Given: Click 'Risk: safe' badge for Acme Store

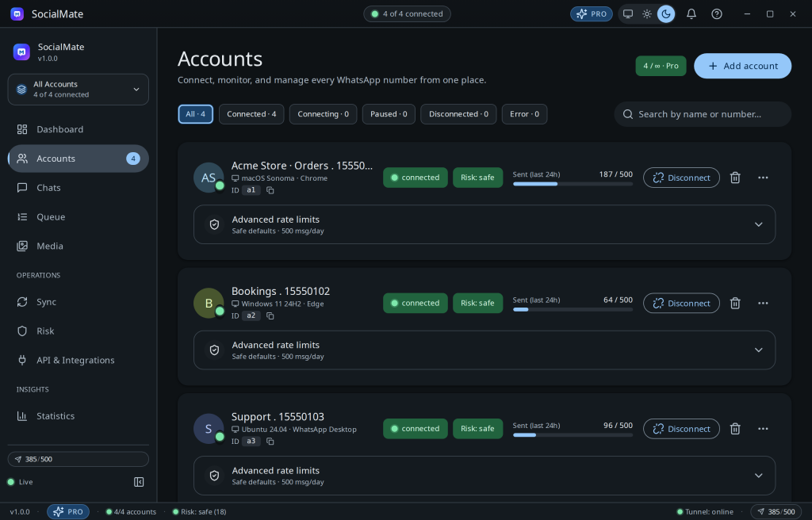Looking at the screenshot, I should click(x=477, y=178).
